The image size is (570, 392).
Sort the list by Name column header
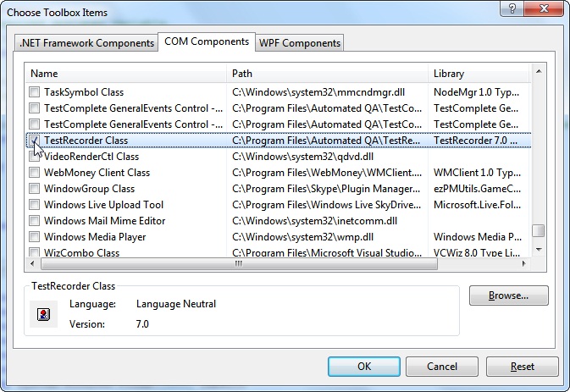pos(125,74)
